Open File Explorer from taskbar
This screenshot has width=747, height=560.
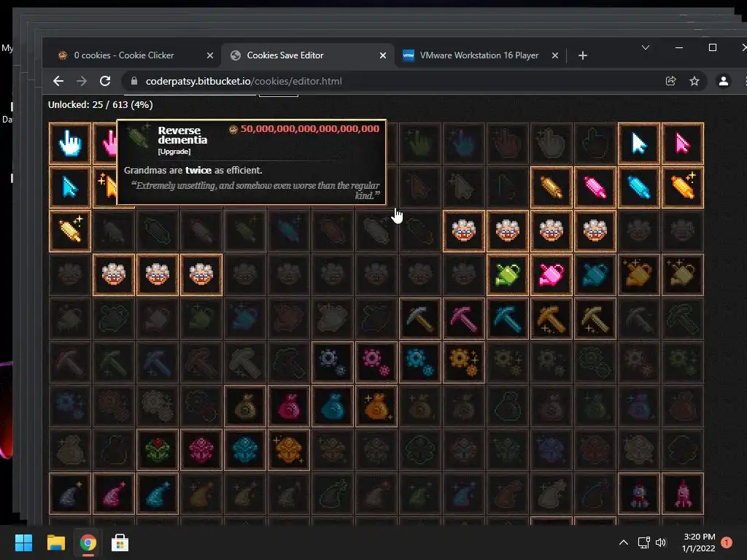tap(55, 542)
